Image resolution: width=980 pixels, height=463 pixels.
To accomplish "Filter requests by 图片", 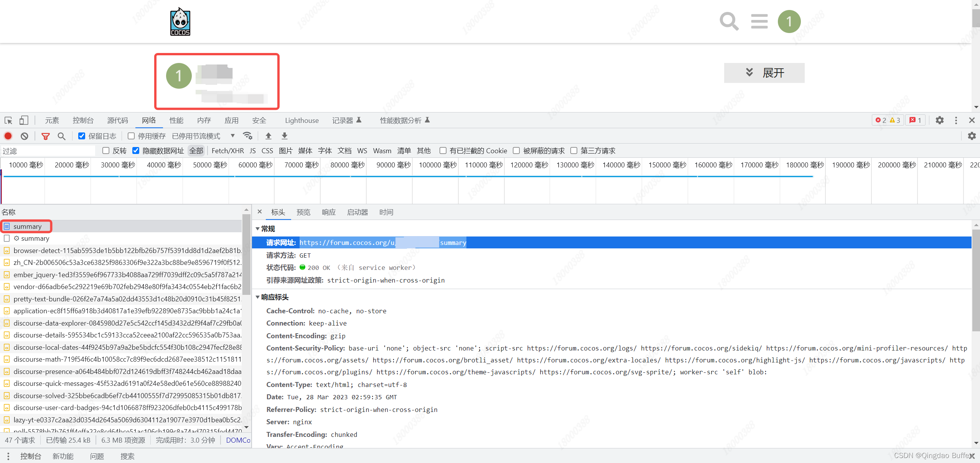I will click(285, 150).
